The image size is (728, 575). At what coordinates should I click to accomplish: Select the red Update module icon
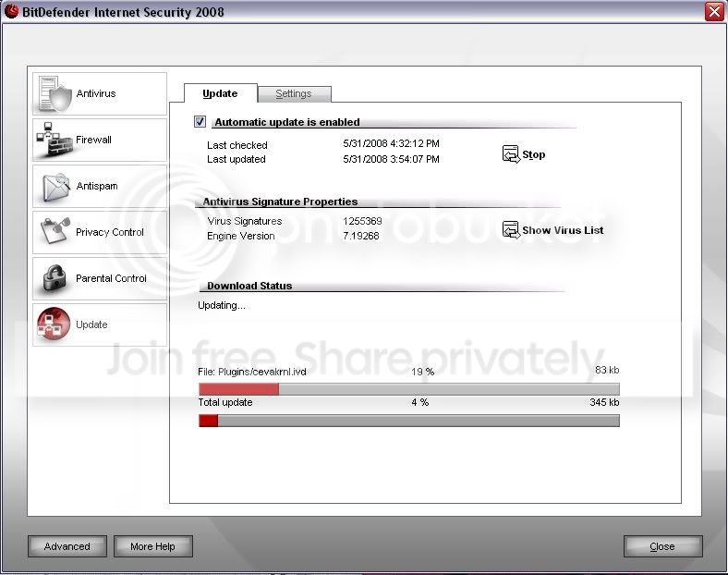(x=54, y=324)
